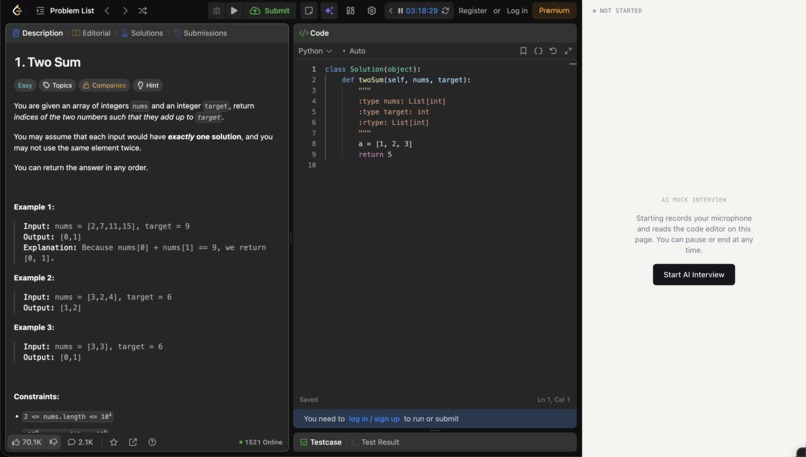Reset code to default undo icon

click(x=553, y=51)
